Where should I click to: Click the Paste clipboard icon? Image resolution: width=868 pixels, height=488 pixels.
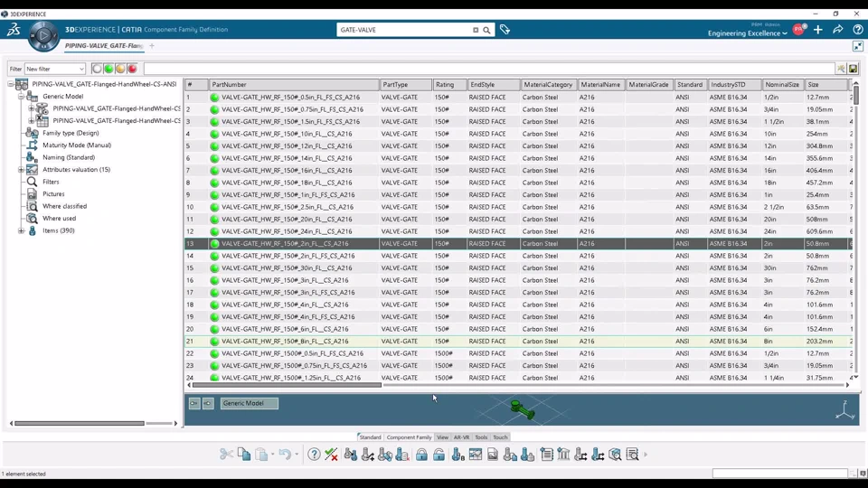tap(262, 455)
